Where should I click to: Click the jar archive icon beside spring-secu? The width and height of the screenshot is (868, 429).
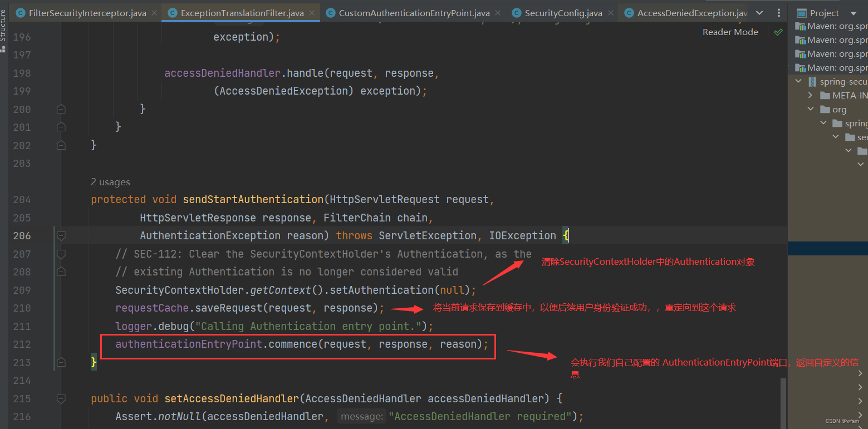(813, 81)
